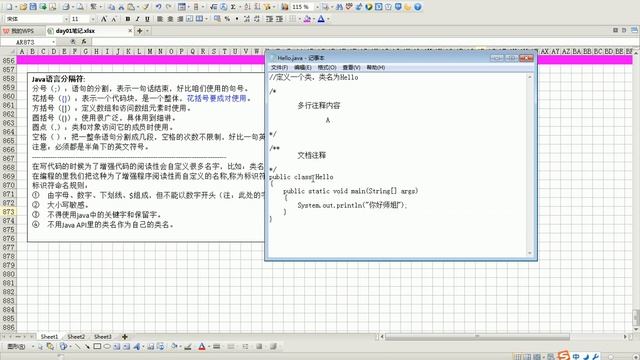Viewport: 640px width, 360px height.
Task: Select the Oval shape tool
Action: point(107,347)
